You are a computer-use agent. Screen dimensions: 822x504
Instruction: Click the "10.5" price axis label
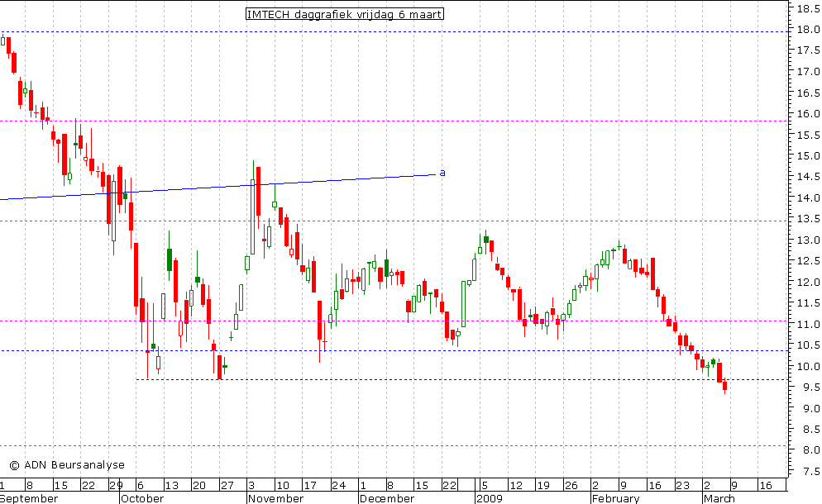[x=809, y=345]
